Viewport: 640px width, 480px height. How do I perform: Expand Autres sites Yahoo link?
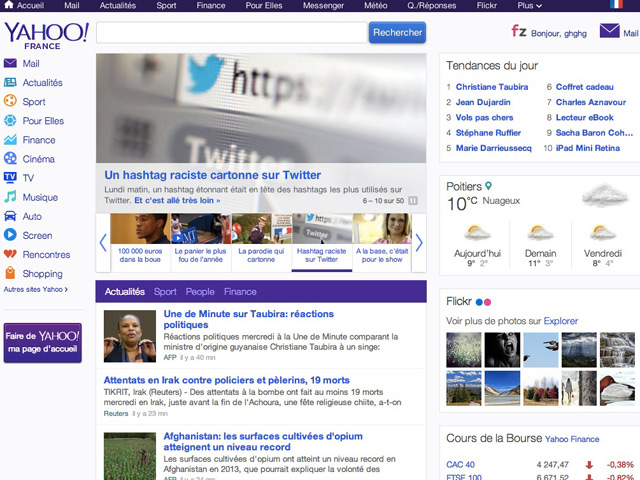[x=36, y=289]
